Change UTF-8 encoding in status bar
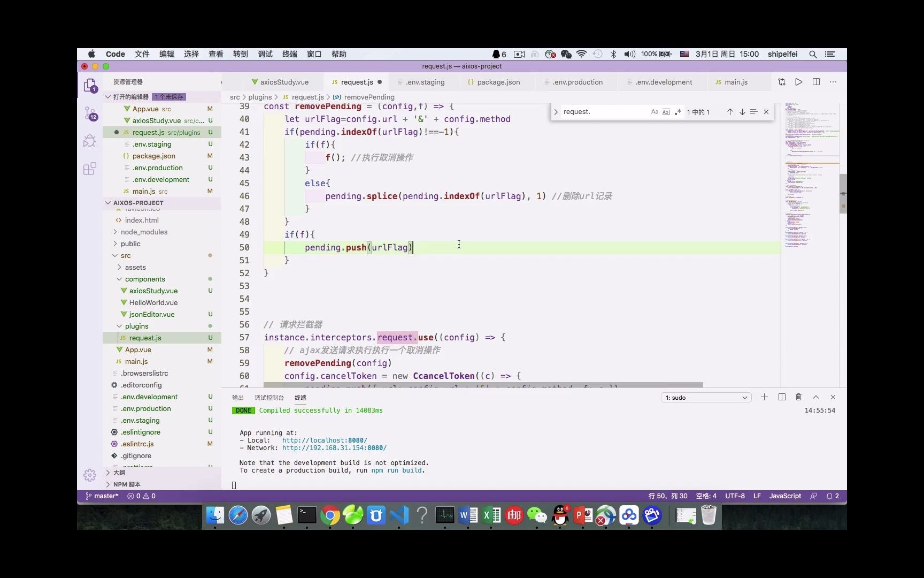The width and height of the screenshot is (924, 578). point(735,496)
